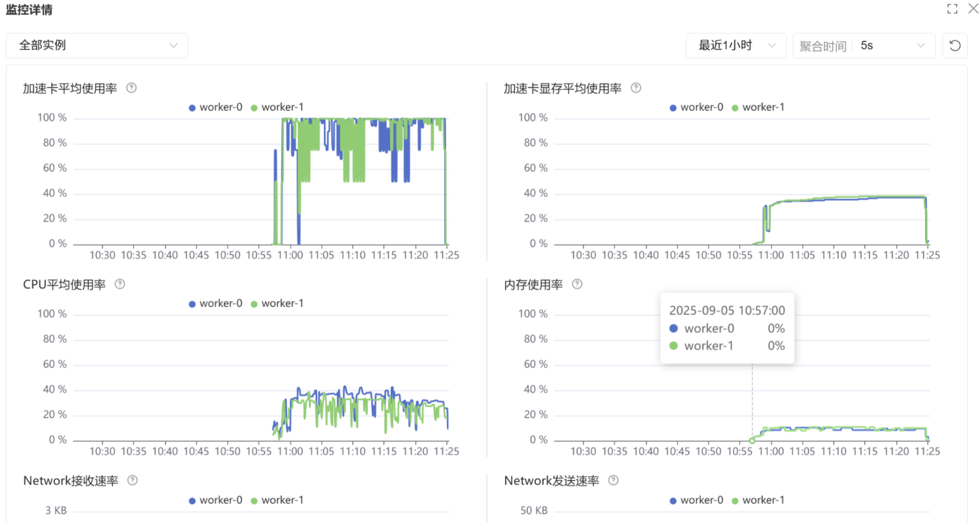
Task: Click the 监控详情 panel title
Action: 29,10
